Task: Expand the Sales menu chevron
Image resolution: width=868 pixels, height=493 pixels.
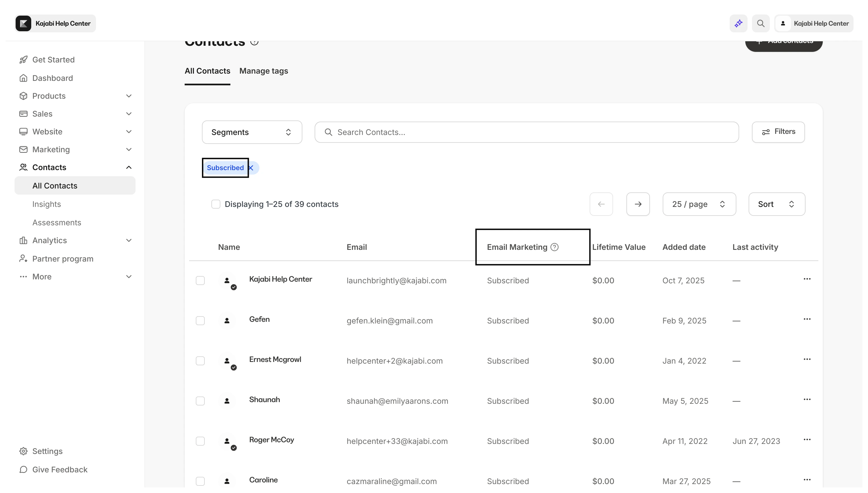Action: 129,114
